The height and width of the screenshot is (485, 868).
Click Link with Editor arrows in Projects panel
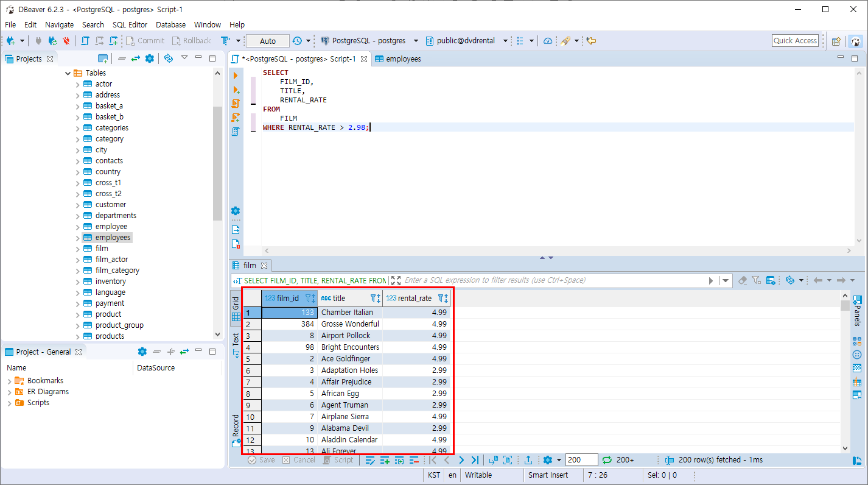(x=135, y=58)
